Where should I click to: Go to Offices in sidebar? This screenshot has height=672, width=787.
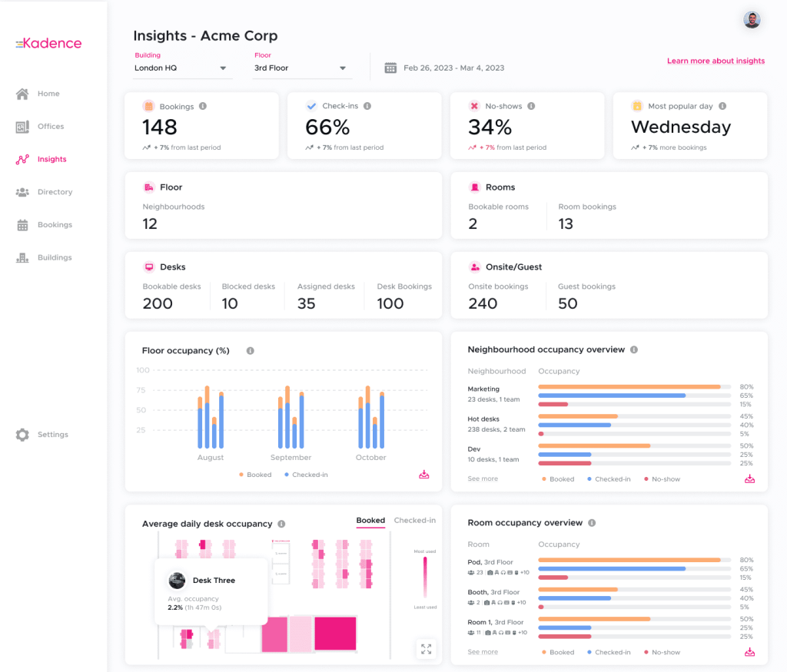pos(50,127)
